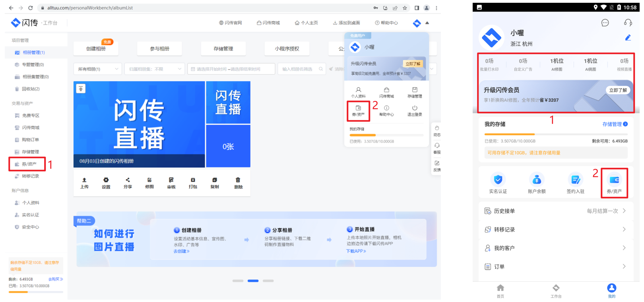Open 券/资产 wallet icon in the user popup
The width and height of the screenshot is (644, 302).
pos(358,108)
